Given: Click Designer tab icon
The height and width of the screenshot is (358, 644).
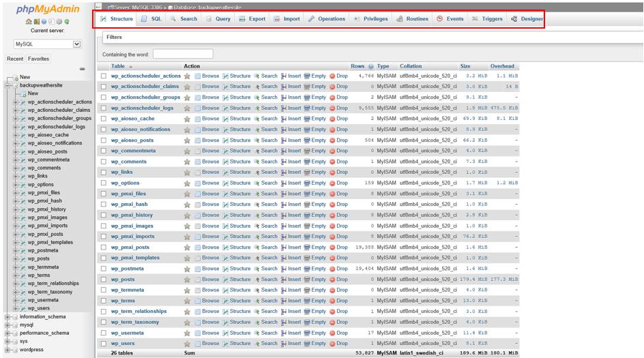Looking at the screenshot, I should tap(514, 19).
